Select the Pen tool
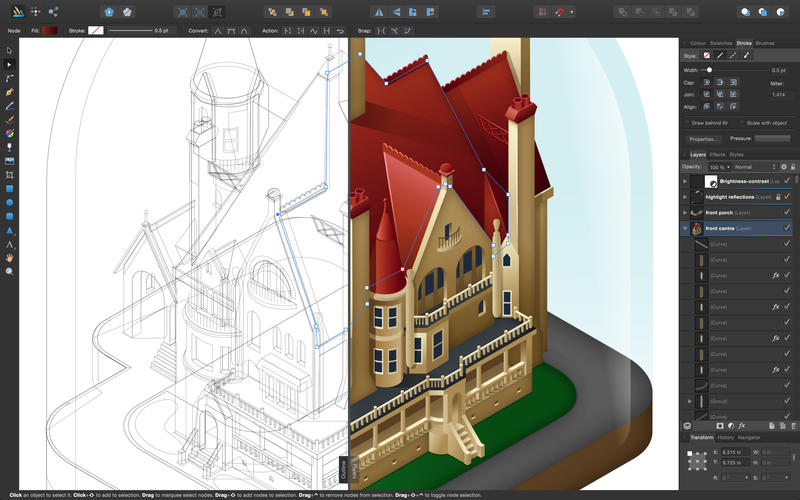Screen dimensions: 800x500 coord(10,91)
